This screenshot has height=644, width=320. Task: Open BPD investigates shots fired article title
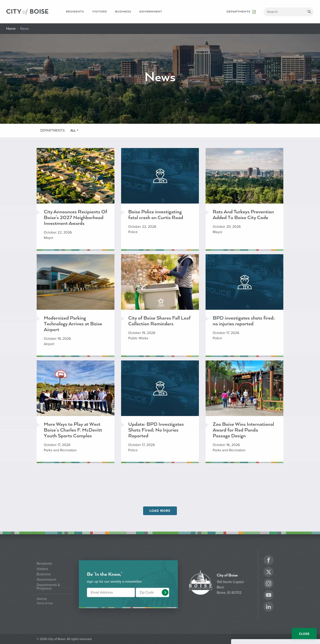tap(244, 321)
